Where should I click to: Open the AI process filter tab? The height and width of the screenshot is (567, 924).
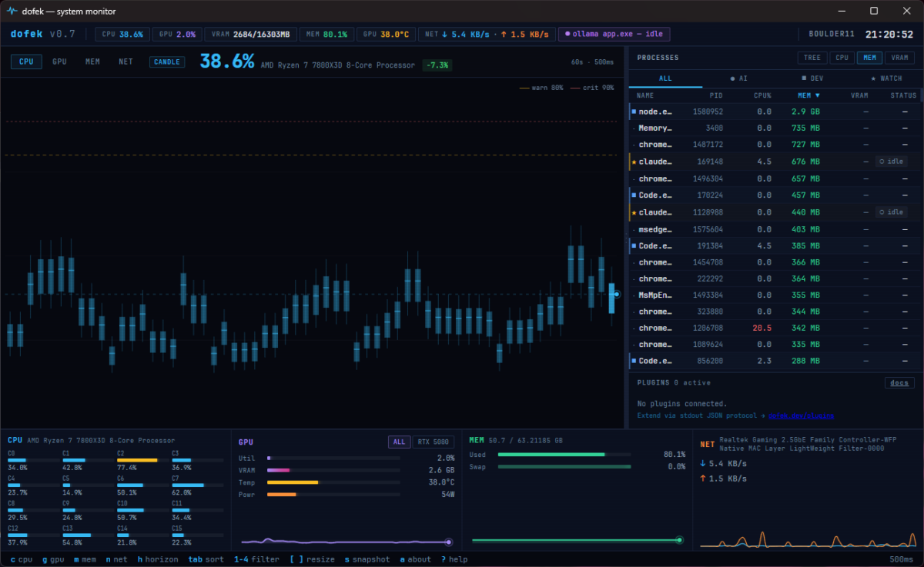tap(738, 78)
